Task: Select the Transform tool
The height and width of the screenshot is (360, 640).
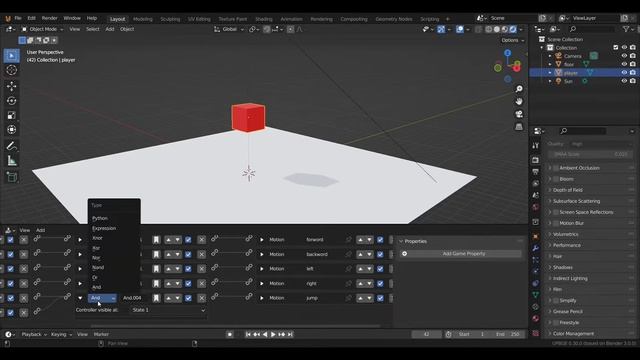Action: tap(11, 130)
